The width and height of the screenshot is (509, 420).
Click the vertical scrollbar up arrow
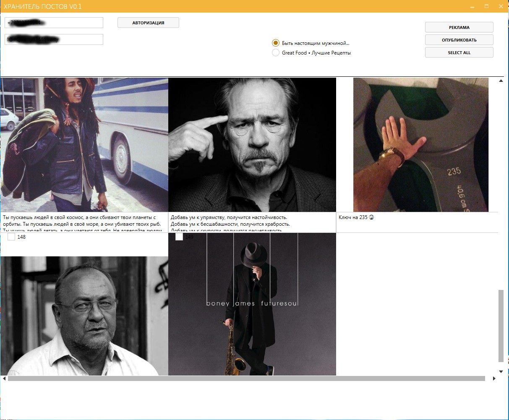click(x=501, y=81)
